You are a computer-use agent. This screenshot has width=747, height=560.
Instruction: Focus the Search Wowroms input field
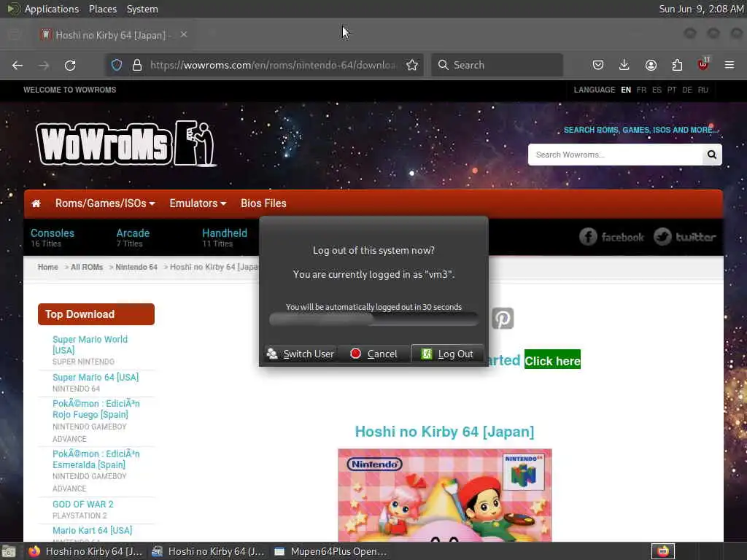tap(615, 155)
